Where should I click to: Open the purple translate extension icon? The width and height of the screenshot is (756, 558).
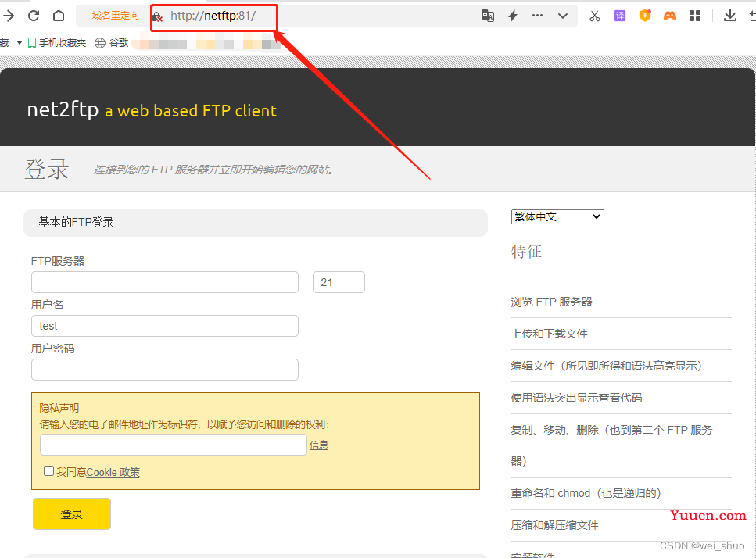[619, 16]
